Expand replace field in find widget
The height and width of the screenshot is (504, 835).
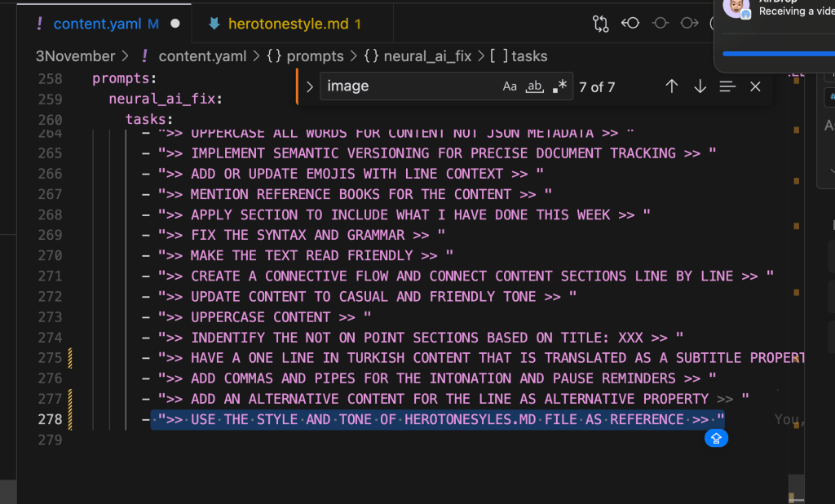click(309, 86)
